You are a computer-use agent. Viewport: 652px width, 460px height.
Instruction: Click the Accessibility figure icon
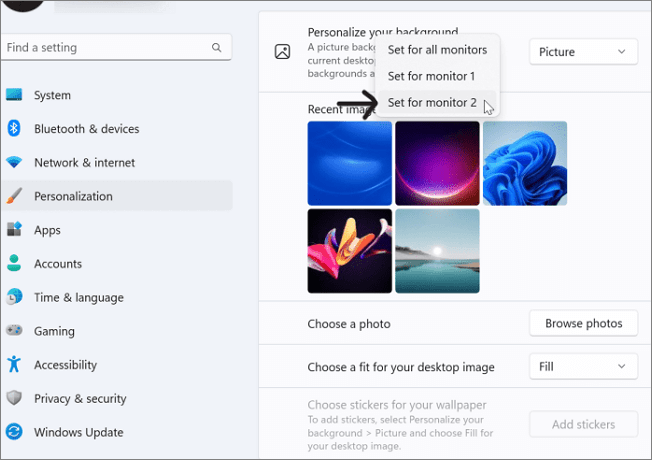click(14, 364)
